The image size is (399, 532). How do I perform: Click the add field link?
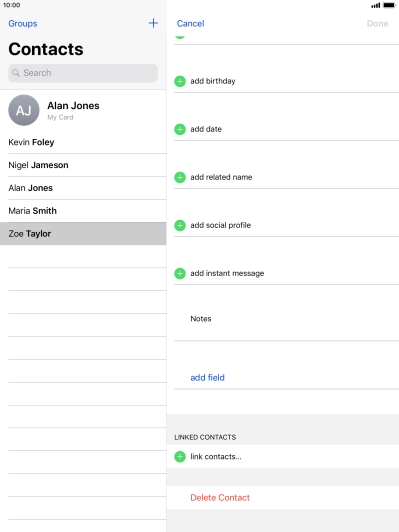coord(207,378)
